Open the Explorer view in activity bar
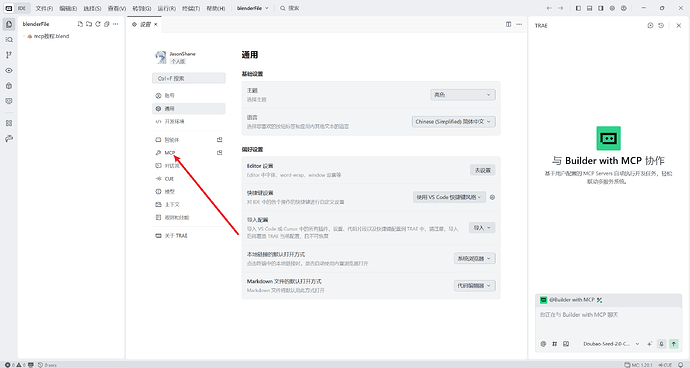 9,24
